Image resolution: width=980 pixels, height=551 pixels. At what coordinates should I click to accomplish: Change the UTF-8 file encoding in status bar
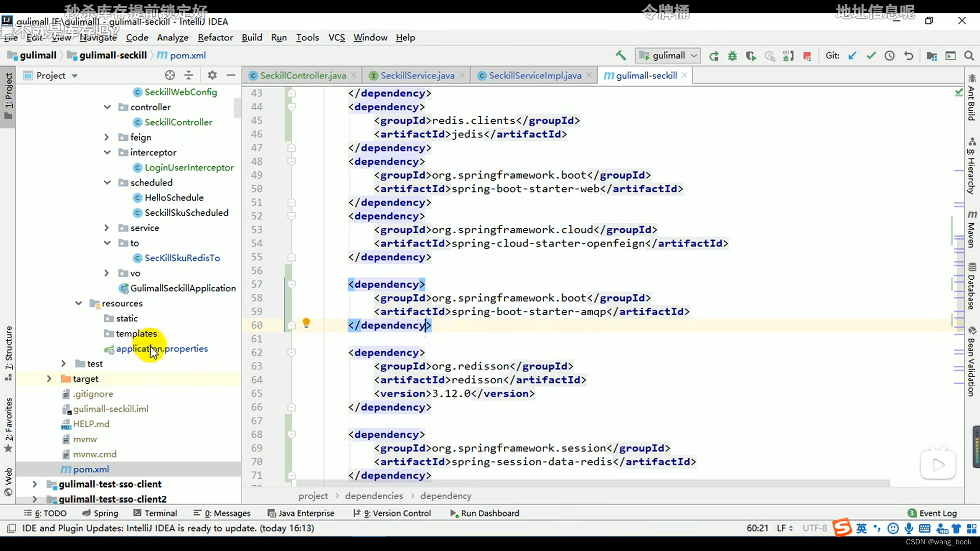click(815, 528)
